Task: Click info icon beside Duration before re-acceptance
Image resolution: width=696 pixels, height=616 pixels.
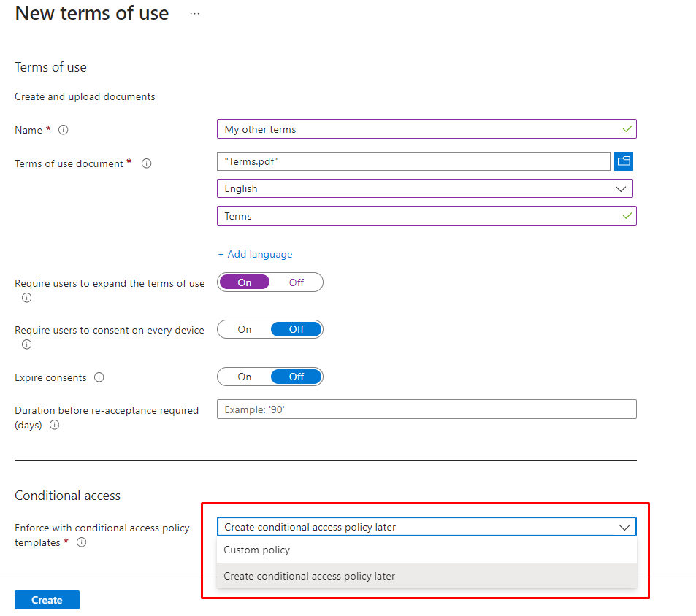Action: click(55, 425)
